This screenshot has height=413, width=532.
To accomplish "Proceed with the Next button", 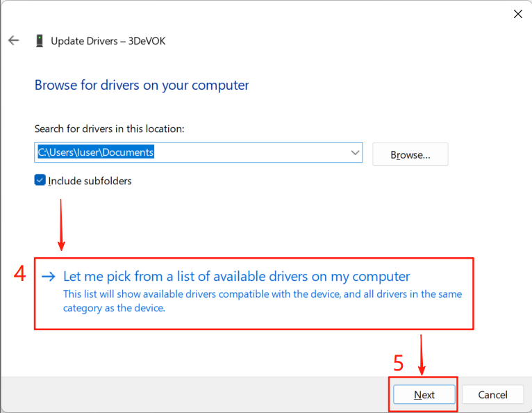I will pos(424,395).
